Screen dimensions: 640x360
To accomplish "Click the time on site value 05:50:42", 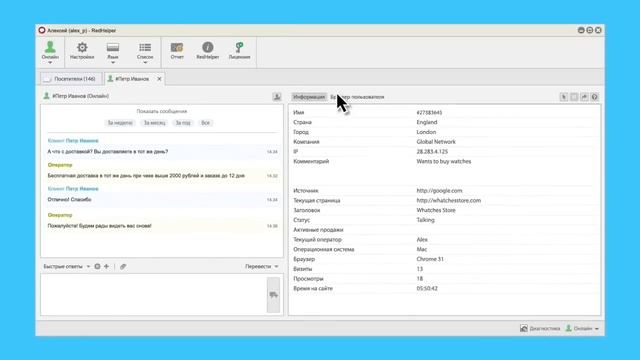I will [427, 289].
